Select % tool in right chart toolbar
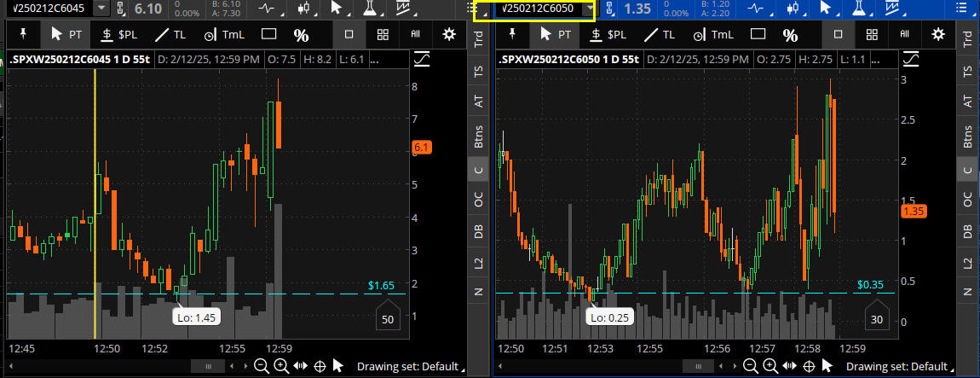This screenshot has height=378, width=980. (x=790, y=35)
